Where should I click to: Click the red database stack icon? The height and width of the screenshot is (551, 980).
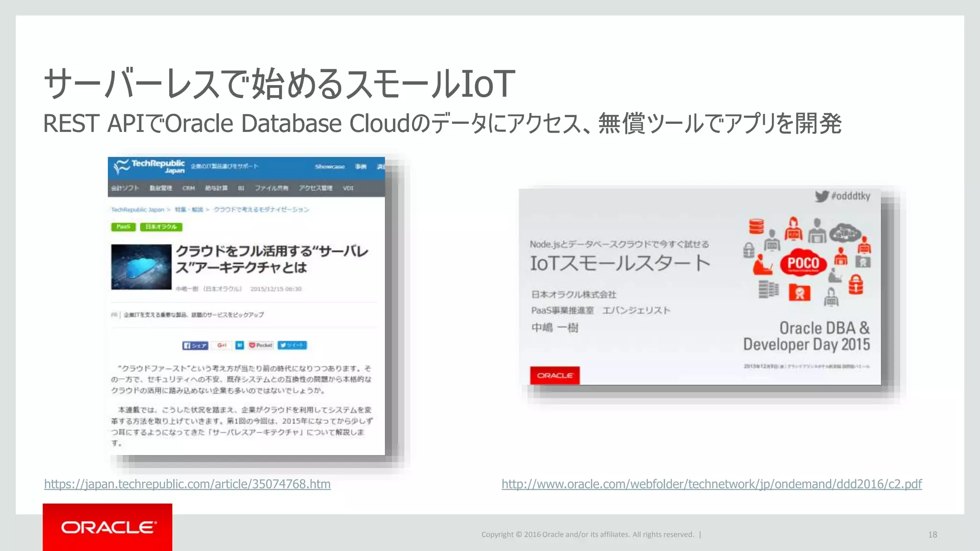pyautogui.click(x=757, y=226)
